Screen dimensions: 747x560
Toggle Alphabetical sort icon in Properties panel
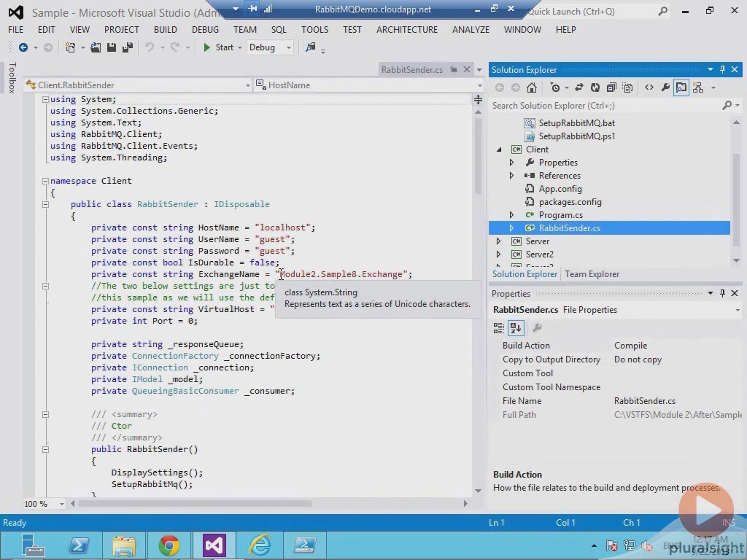click(x=516, y=327)
